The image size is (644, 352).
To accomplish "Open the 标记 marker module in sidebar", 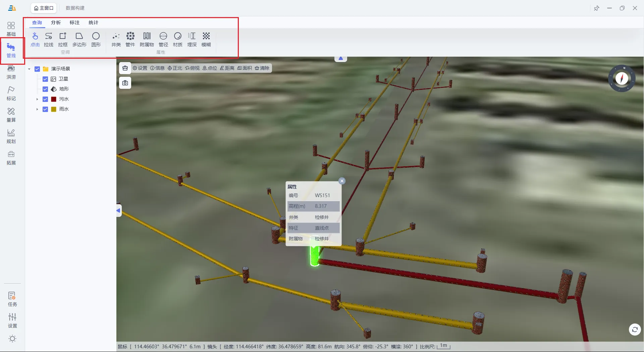I will 11,94.
